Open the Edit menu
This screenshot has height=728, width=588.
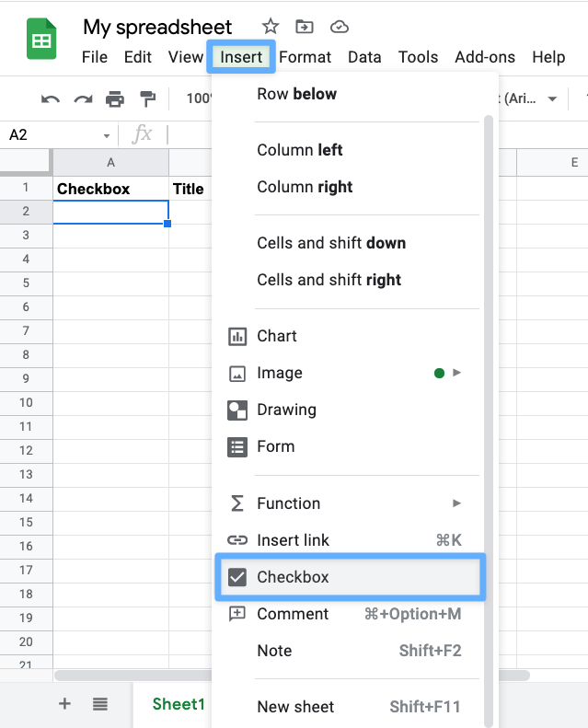138,57
